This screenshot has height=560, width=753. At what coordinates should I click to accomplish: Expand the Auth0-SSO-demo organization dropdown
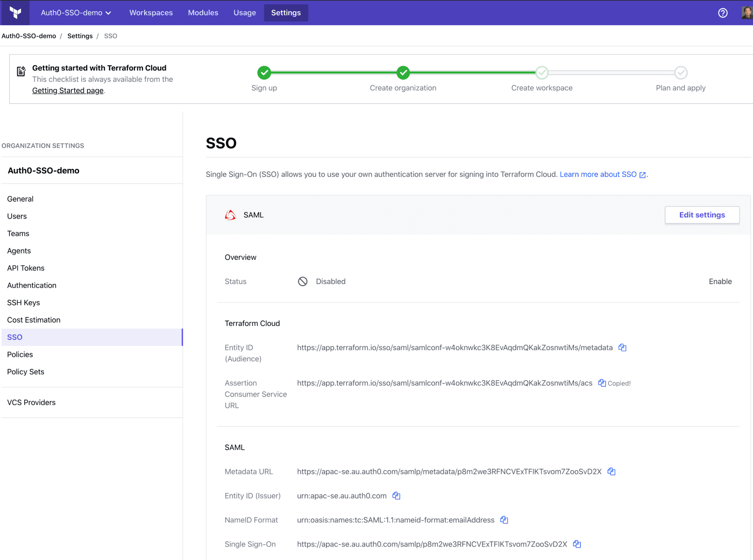click(76, 13)
